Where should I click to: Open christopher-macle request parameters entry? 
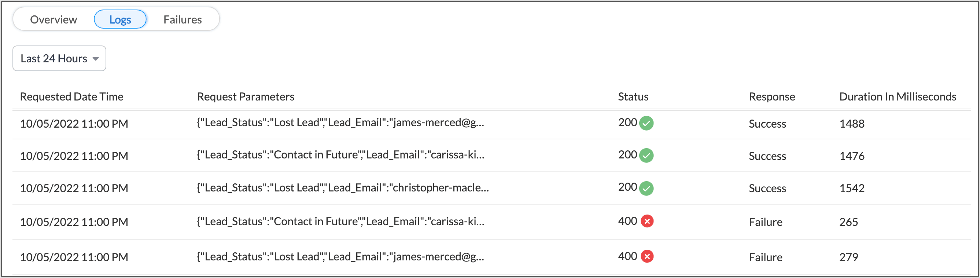pyautogui.click(x=342, y=188)
